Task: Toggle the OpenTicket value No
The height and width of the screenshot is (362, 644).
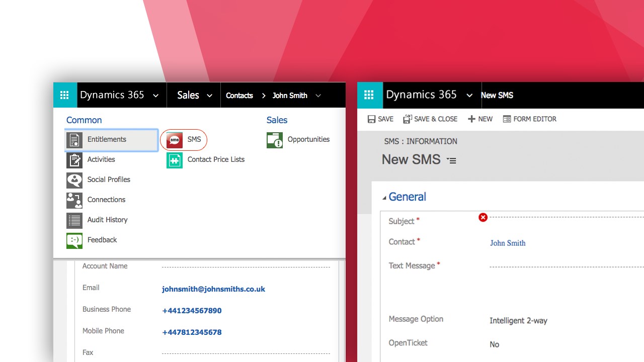Action: tap(494, 344)
